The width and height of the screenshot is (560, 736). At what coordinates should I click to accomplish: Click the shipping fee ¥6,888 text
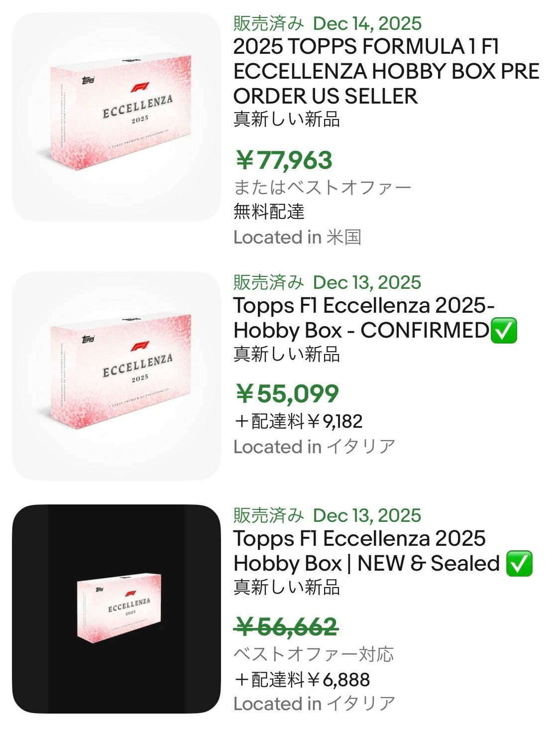point(302,679)
